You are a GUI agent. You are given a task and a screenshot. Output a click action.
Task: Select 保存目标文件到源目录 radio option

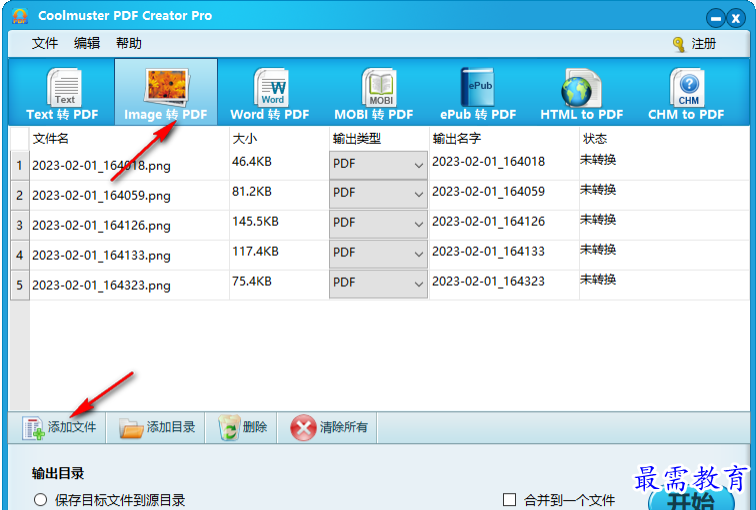(x=40, y=500)
